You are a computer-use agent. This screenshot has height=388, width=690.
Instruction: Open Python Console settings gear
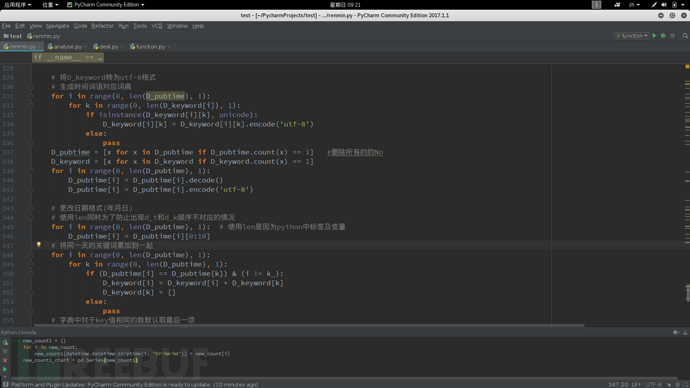pos(675,332)
